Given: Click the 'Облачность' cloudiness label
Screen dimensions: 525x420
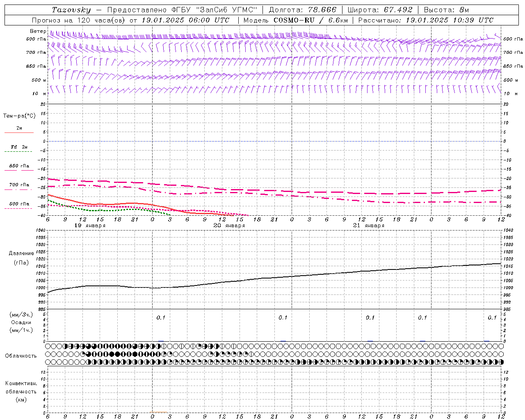Looking at the screenshot, I should tap(21, 356).
